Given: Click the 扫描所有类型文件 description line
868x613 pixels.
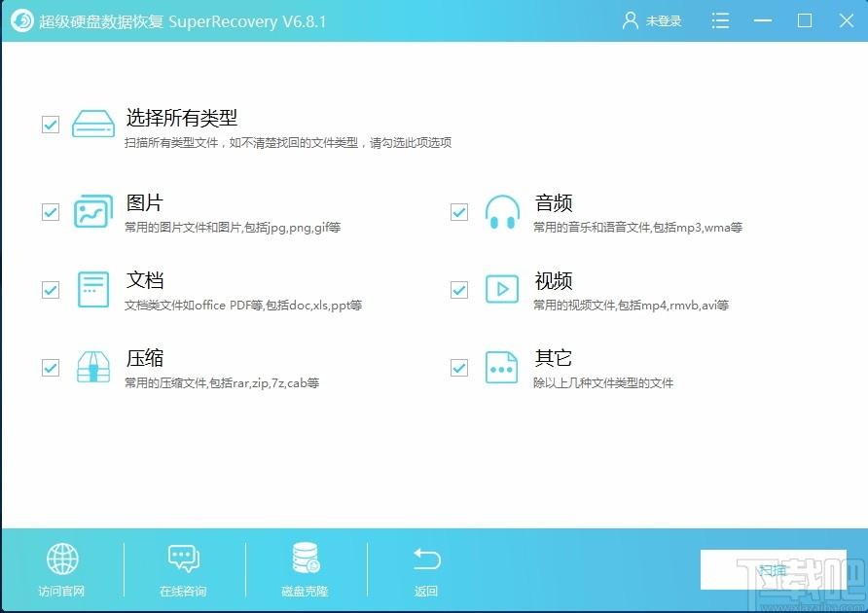Looking at the screenshot, I should pyautogui.click(x=288, y=142).
